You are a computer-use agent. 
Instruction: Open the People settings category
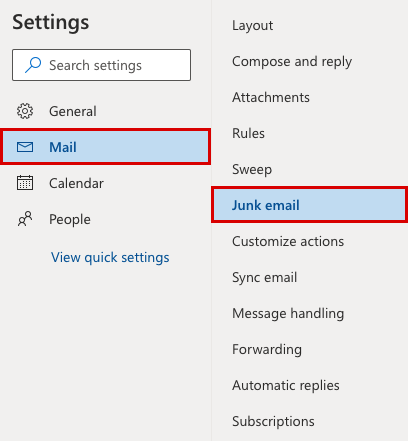[105, 219]
